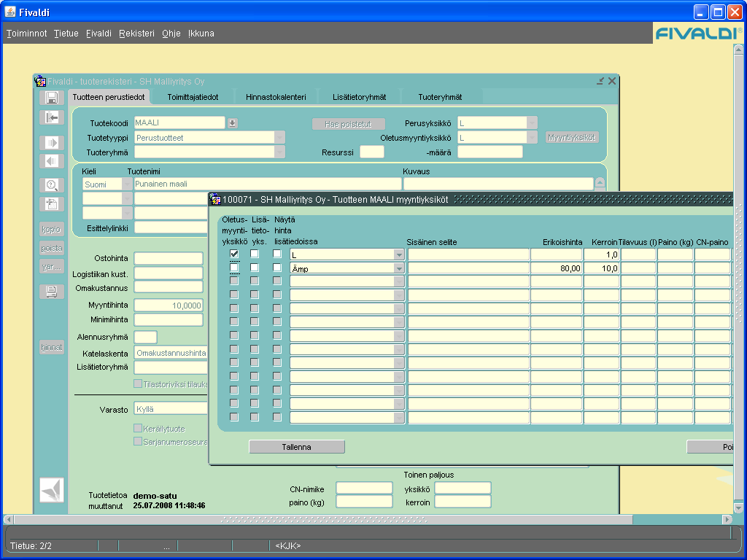The height and width of the screenshot is (560, 747).
Task: Click the exit door icon in tuoterekisteri sidebar
Action: (x=52, y=117)
